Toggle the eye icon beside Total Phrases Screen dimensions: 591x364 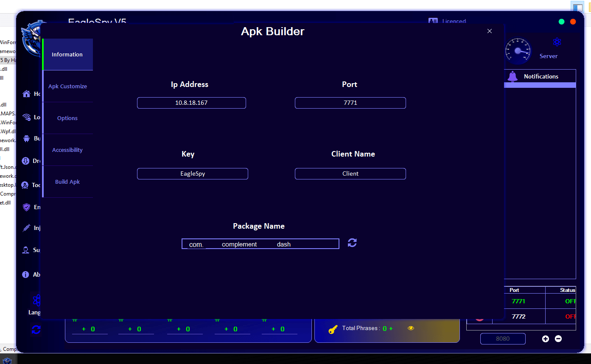[411, 328]
